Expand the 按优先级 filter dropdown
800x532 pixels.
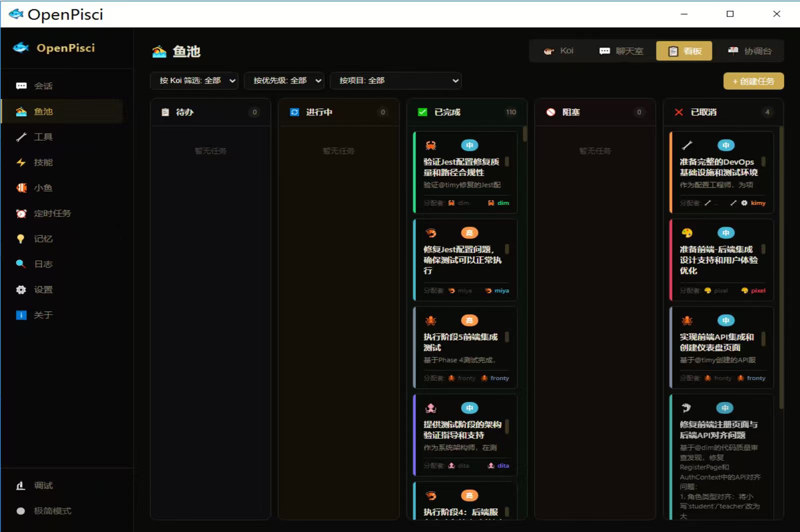[x=284, y=80]
